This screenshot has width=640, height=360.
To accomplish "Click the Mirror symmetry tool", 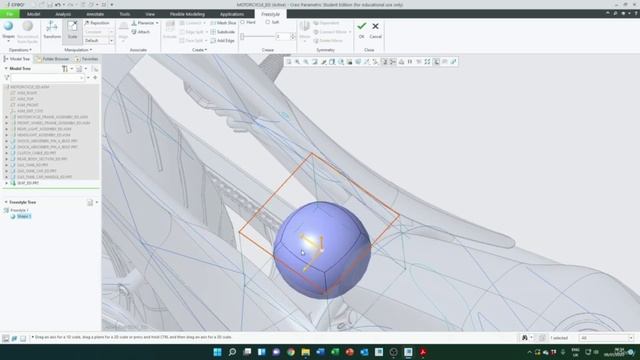I will click(x=304, y=31).
